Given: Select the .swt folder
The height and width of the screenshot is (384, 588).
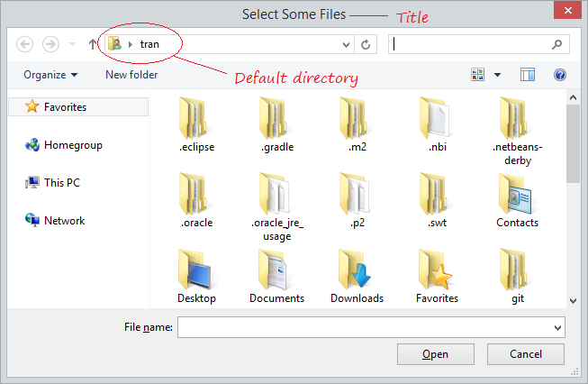Looking at the screenshot, I should (x=437, y=200).
